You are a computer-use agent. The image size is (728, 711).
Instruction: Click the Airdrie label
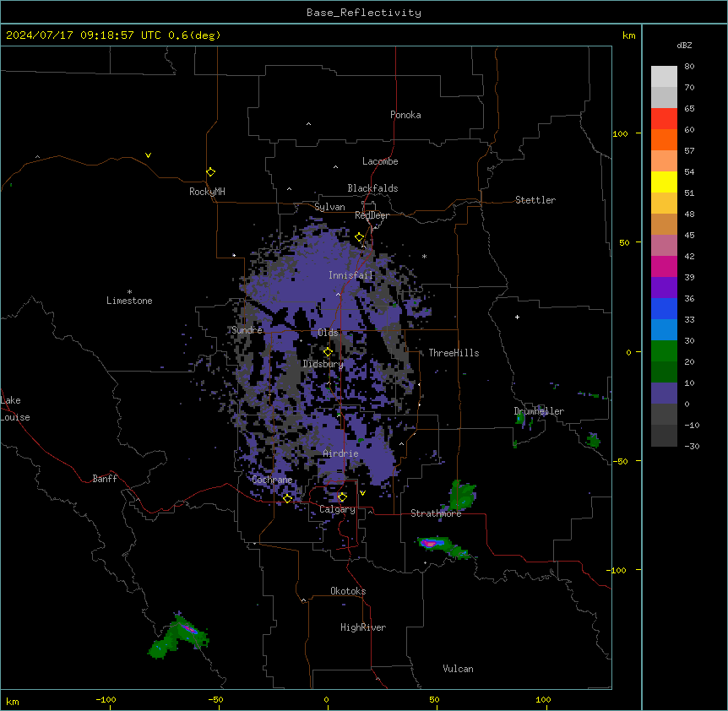click(340, 453)
